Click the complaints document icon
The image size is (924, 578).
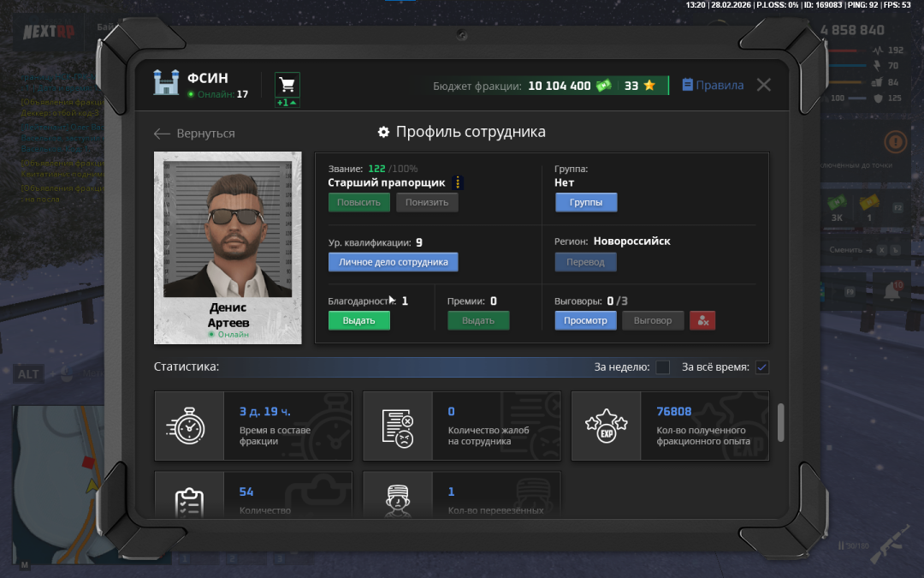tap(398, 426)
